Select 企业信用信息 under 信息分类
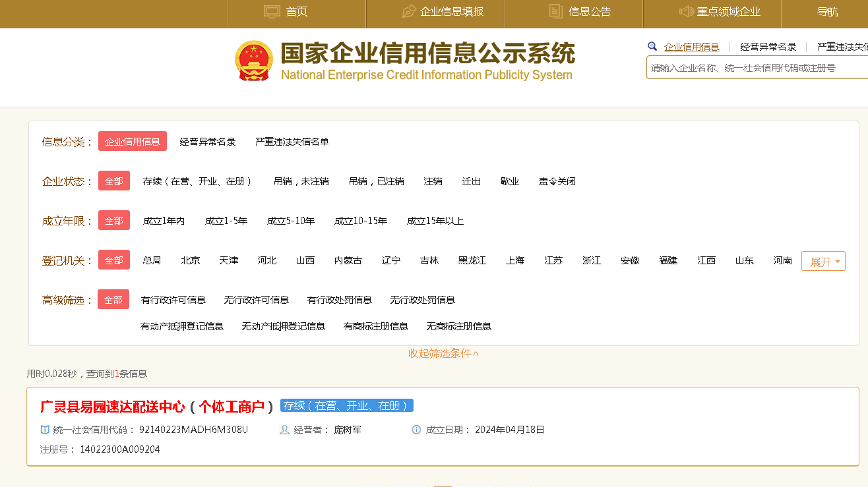The width and height of the screenshot is (868, 487). point(133,142)
